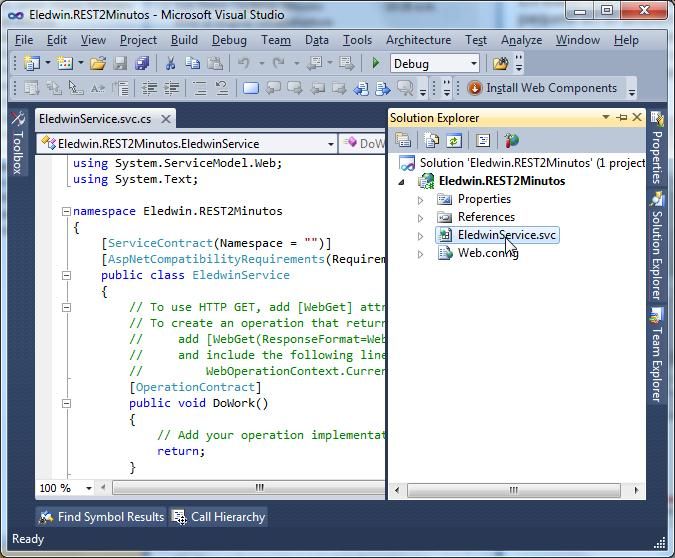The height and width of the screenshot is (558, 675).
Task: Collapse the Eledwin.REST2Minutos project node
Action: pos(402,182)
